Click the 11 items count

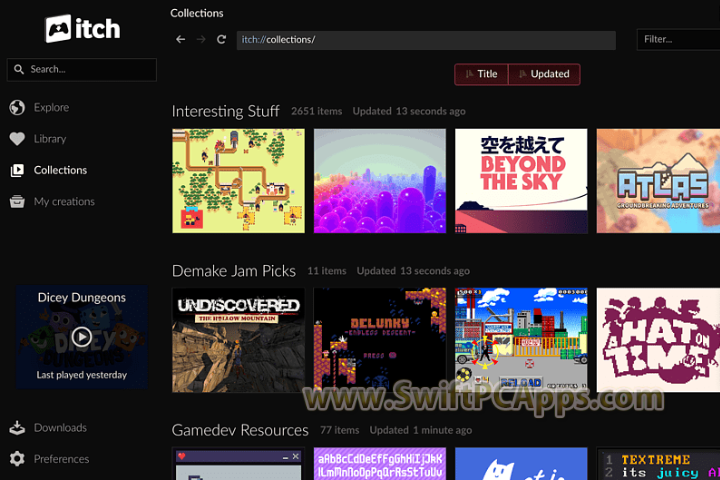(x=327, y=271)
